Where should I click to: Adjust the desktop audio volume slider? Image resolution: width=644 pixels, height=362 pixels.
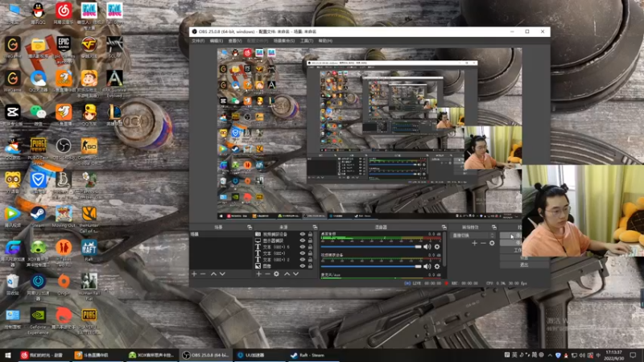pos(371,247)
